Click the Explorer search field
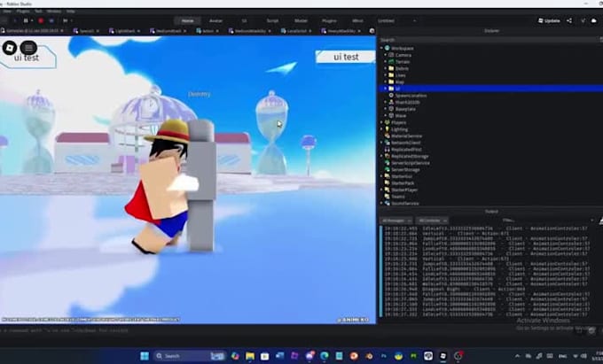Image resolution: width=603 pixels, height=364 pixels. [489, 40]
